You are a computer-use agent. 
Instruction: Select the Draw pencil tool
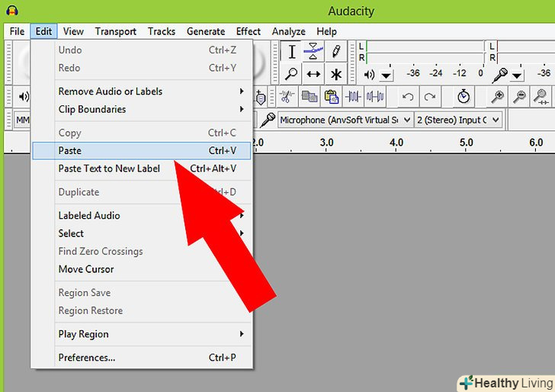335,52
